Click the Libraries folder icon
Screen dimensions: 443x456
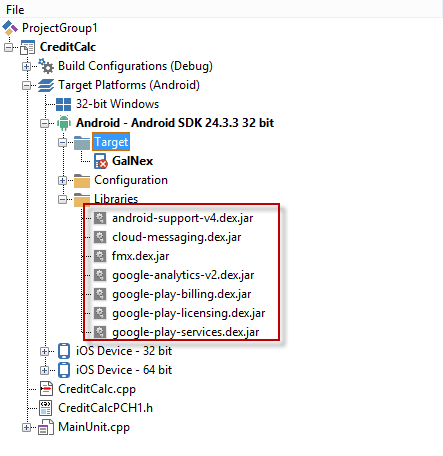(x=82, y=199)
